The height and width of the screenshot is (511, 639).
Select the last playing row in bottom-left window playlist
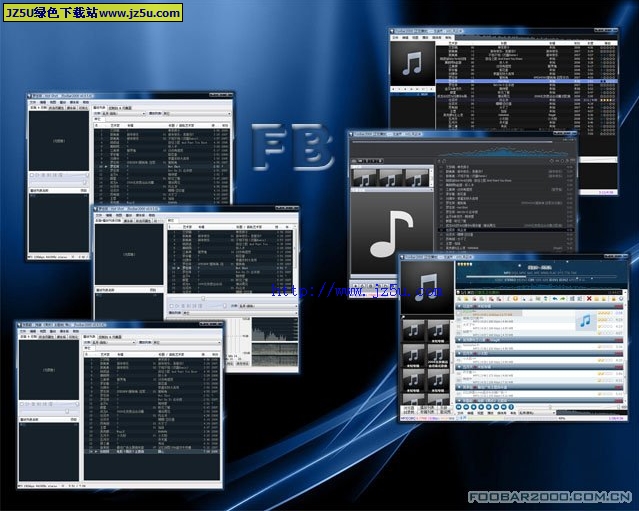coord(152,452)
